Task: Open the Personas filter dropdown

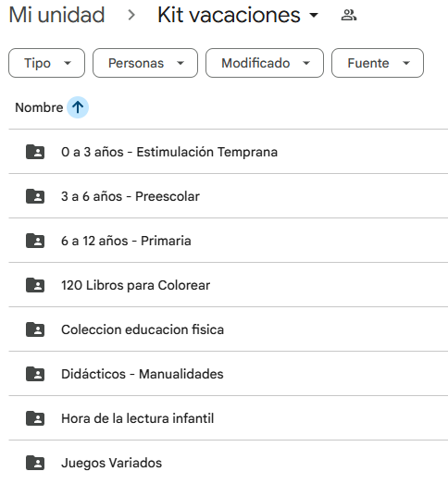Action: click(x=145, y=63)
